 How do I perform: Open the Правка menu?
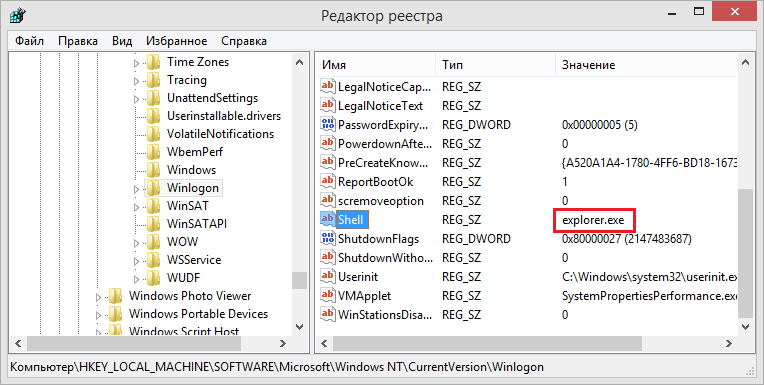point(78,41)
